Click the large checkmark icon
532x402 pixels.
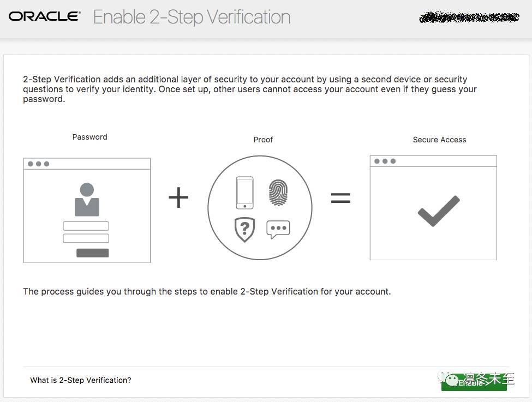(x=439, y=211)
